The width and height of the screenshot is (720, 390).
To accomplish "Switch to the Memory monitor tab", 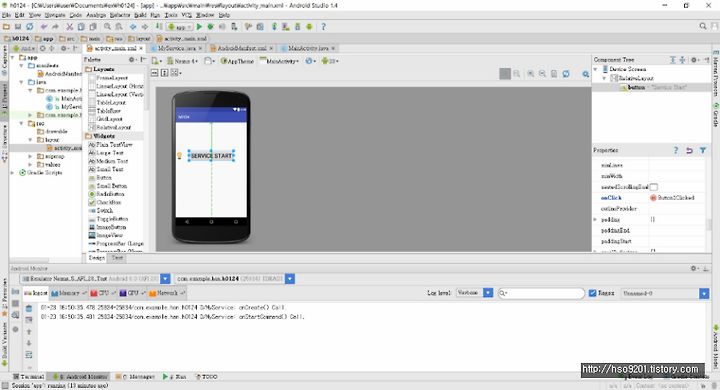I will pyautogui.click(x=68, y=293).
